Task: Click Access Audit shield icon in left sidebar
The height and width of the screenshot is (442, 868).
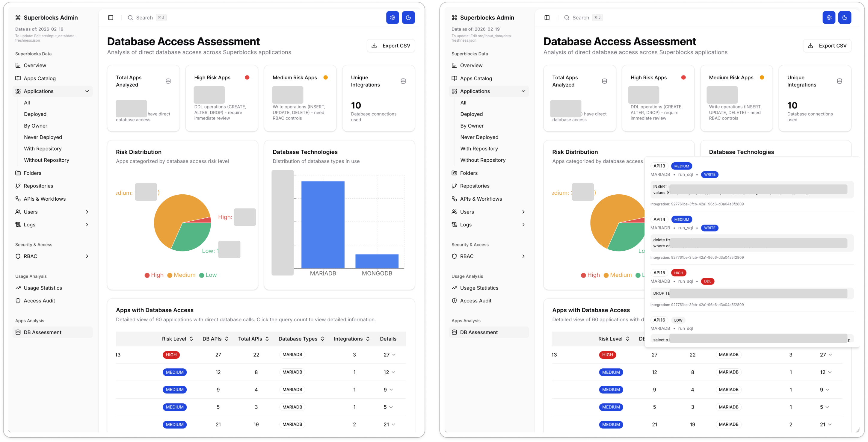Action: click(18, 301)
